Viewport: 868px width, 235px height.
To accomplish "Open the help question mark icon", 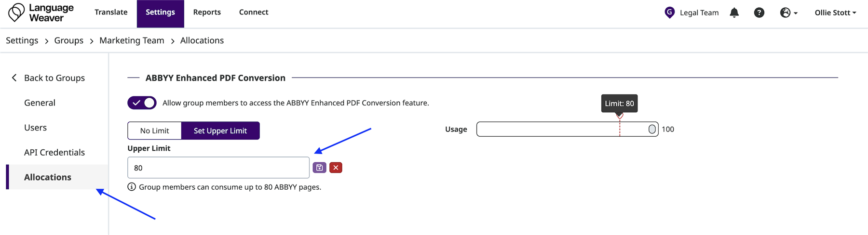I will tap(759, 13).
